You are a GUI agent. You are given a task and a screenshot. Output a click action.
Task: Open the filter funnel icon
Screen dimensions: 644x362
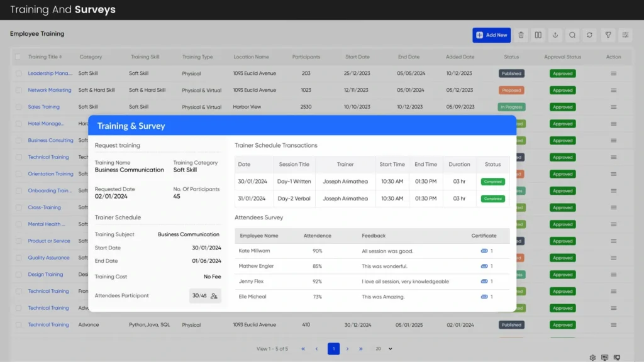click(608, 35)
